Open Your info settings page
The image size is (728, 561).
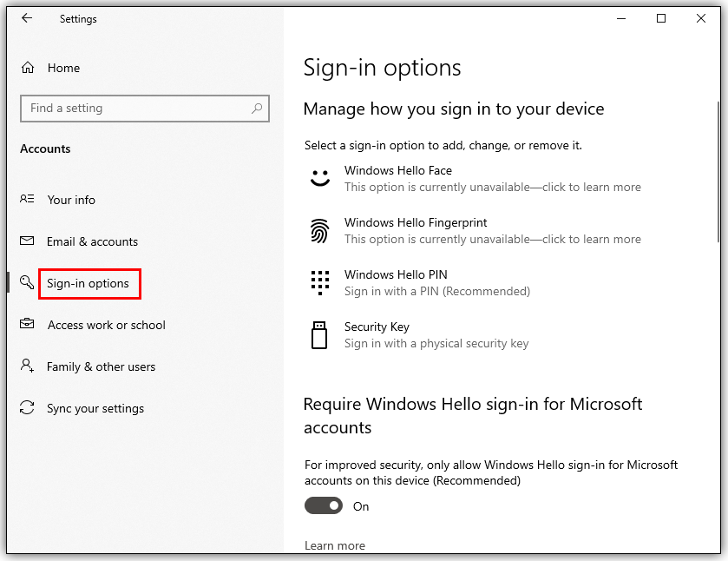pyautogui.click(x=71, y=200)
